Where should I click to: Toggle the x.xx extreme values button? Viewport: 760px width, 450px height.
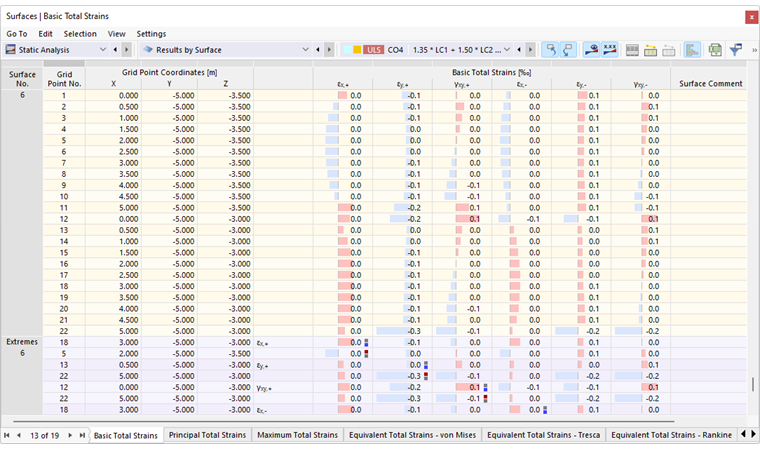pyautogui.click(x=610, y=49)
